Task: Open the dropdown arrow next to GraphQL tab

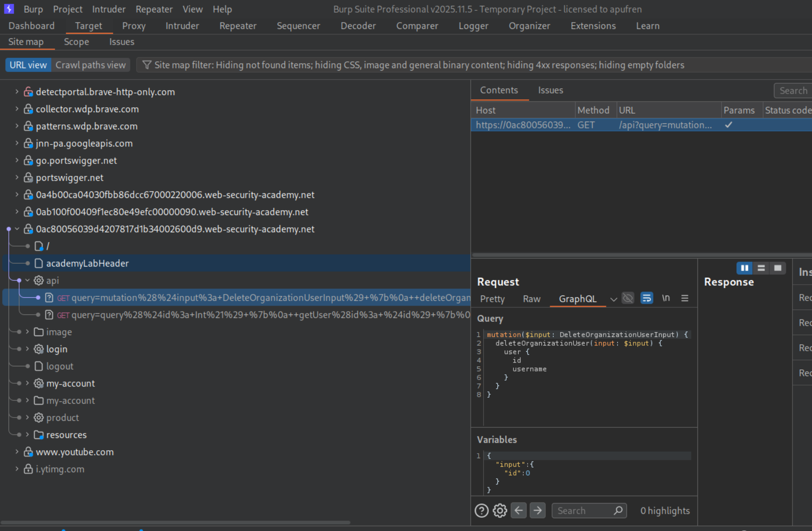Action: pyautogui.click(x=613, y=299)
